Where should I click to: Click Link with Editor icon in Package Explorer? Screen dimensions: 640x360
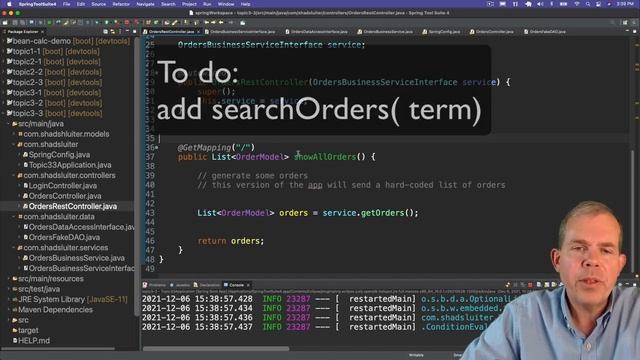[113, 31]
